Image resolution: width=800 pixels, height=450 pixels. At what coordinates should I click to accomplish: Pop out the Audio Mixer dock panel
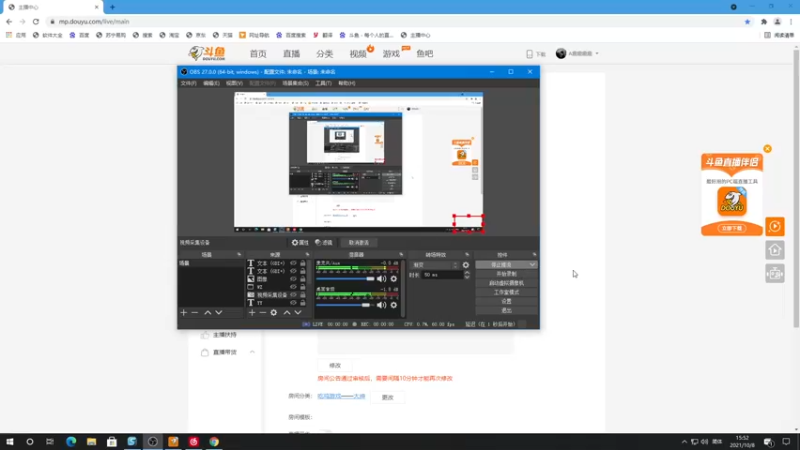(401, 254)
